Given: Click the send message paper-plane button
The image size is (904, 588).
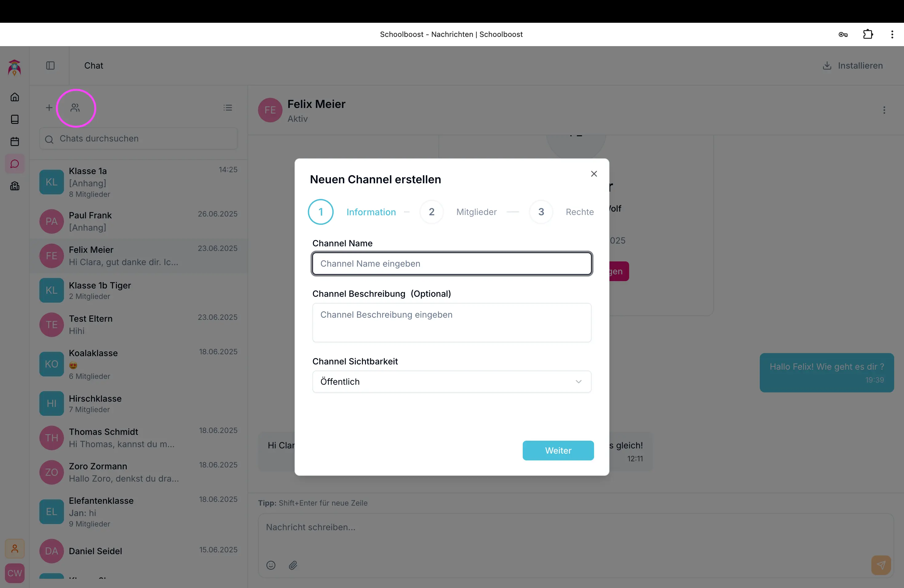Looking at the screenshot, I should pyautogui.click(x=881, y=565).
